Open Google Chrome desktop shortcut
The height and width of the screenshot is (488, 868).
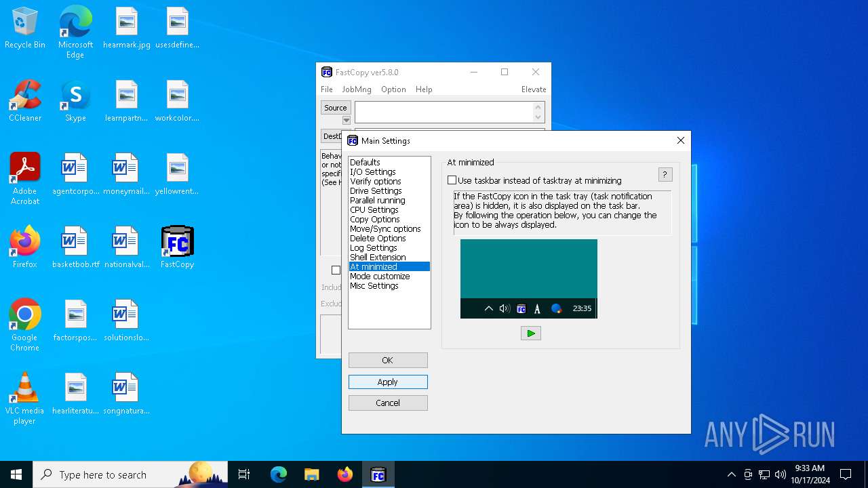(x=25, y=325)
